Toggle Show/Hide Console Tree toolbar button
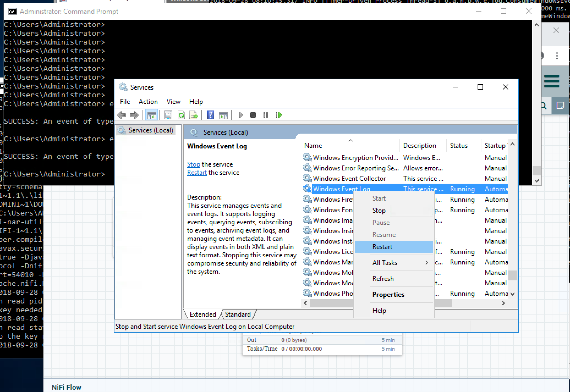This screenshot has height=392, width=570. [151, 115]
